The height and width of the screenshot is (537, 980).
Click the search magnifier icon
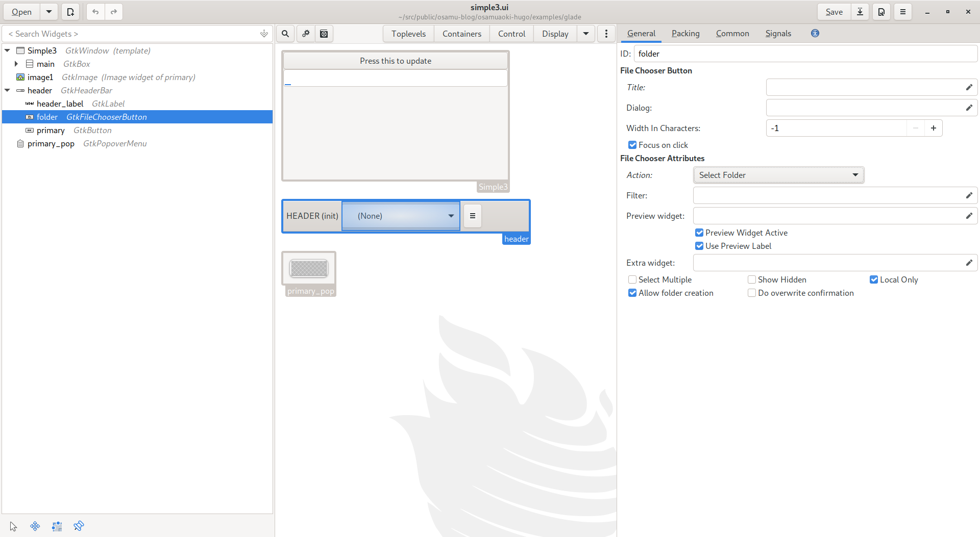[x=285, y=34]
